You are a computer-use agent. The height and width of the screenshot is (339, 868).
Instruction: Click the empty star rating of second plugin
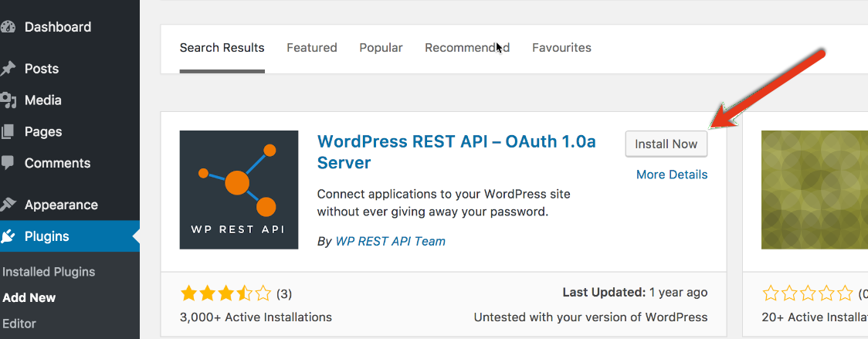tap(808, 293)
